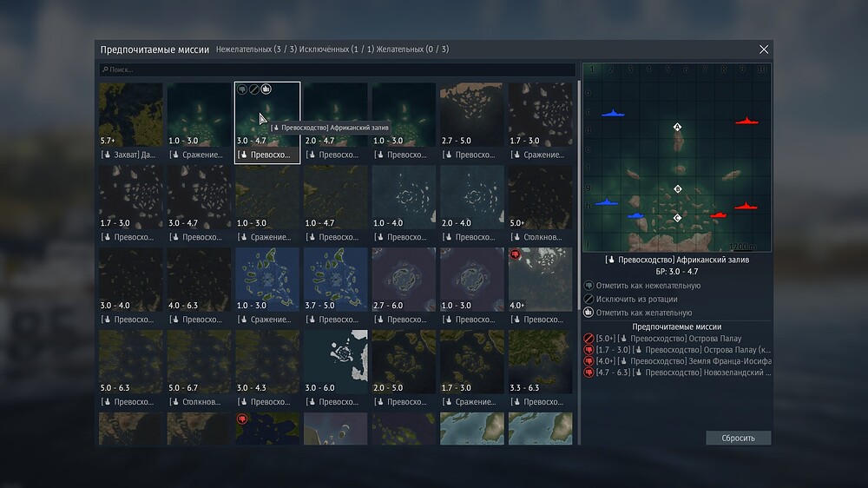Click dislike icon on selected map thumbnail
The height and width of the screenshot is (488, 868).
pyautogui.click(x=242, y=89)
